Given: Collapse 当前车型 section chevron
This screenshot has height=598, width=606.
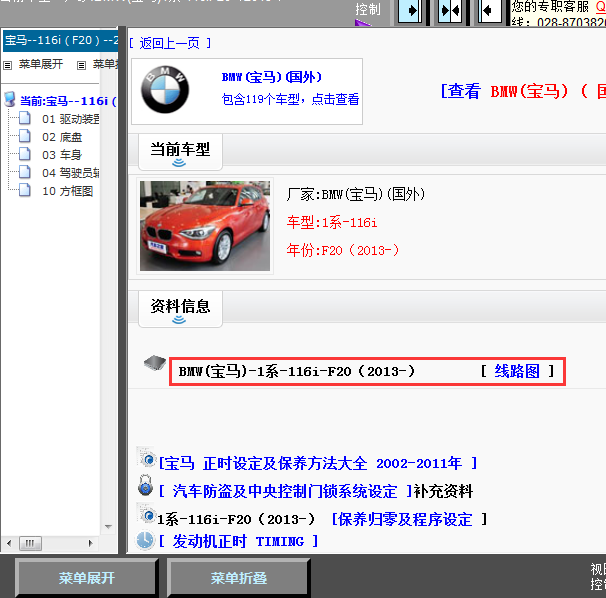Looking at the screenshot, I should (179, 163).
